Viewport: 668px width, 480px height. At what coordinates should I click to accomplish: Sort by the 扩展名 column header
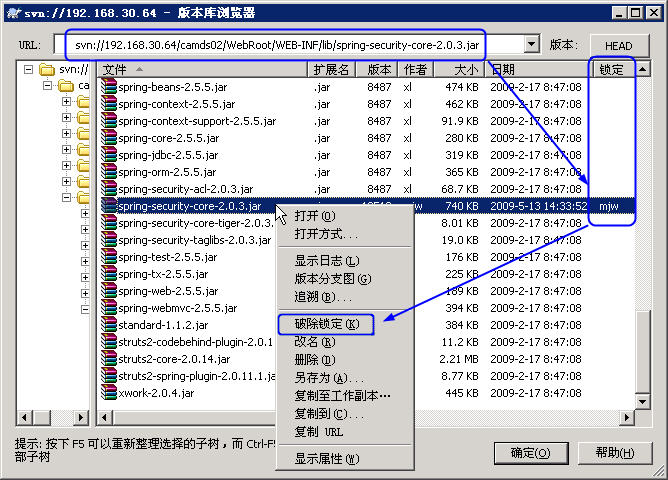[x=331, y=69]
